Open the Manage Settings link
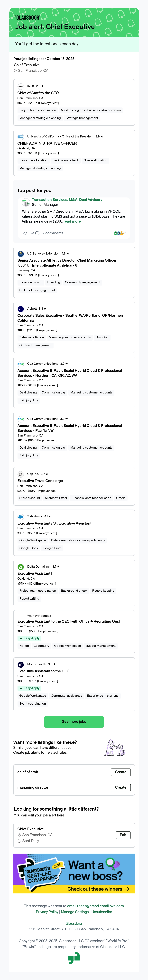The height and width of the screenshot is (980, 148). click(75, 912)
